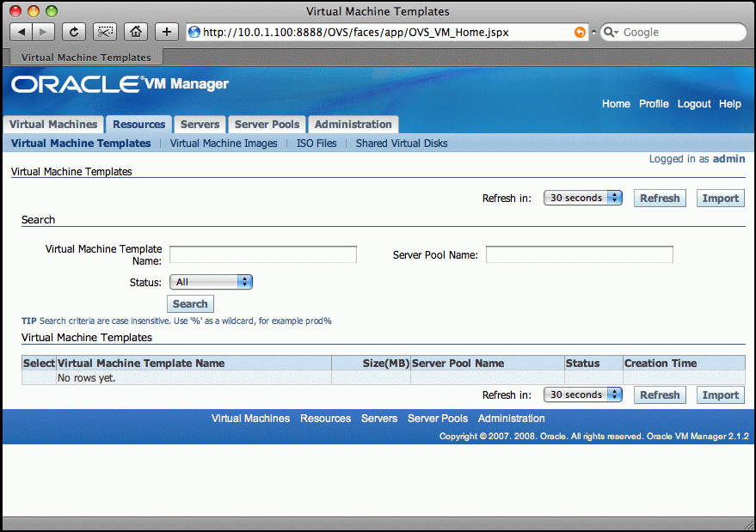Go to the browser home icon
This screenshot has width=756, height=532.
(135, 32)
